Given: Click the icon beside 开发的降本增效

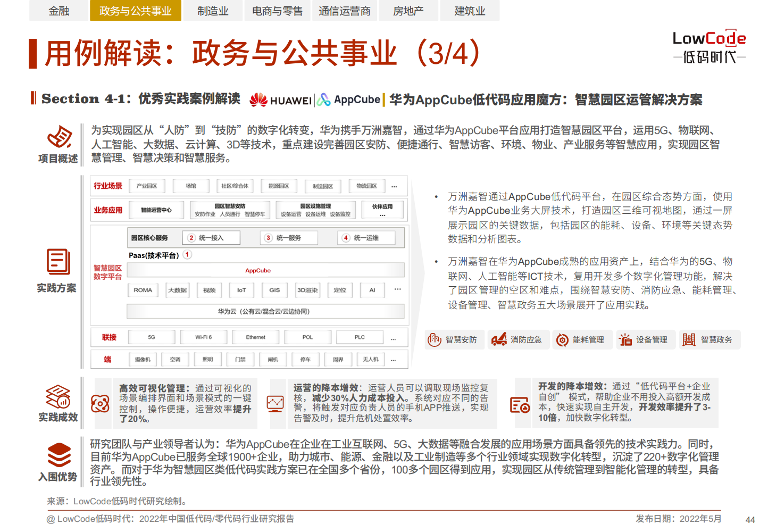Looking at the screenshot, I should (x=520, y=405).
